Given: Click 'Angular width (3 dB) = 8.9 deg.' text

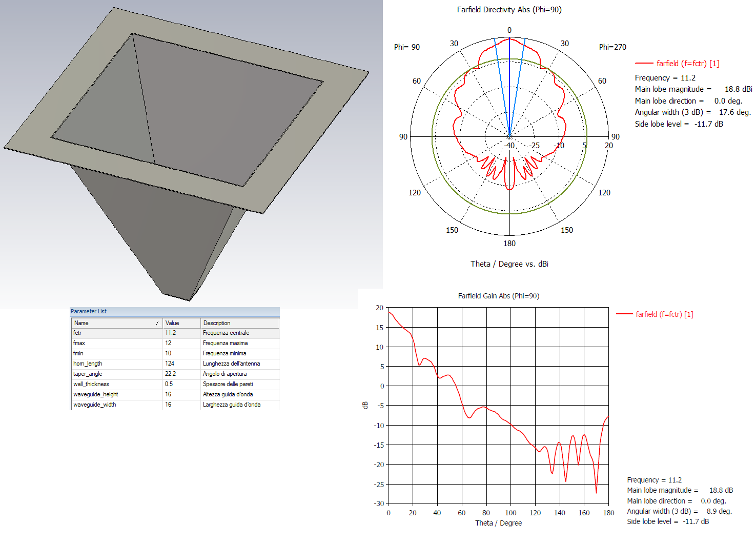Looking at the screenshot, I should point(679,511).
